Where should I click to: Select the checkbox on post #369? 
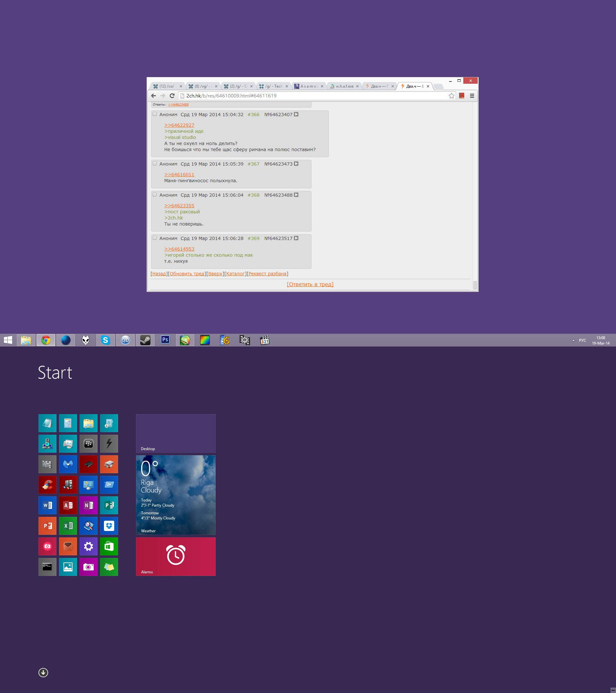pyautogui.click(x=155, y=238)
